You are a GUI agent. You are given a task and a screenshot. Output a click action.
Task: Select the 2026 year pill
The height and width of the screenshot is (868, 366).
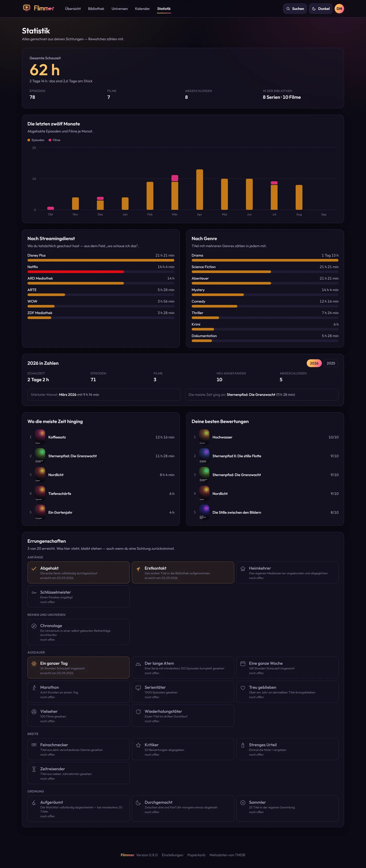[314, 363]
